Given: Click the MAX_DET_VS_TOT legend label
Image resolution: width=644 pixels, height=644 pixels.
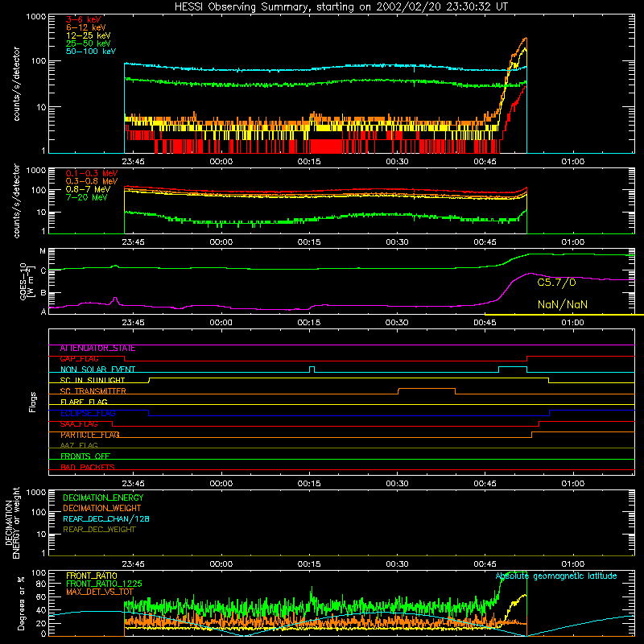Looking at the screenshot, I should point(100,592).
